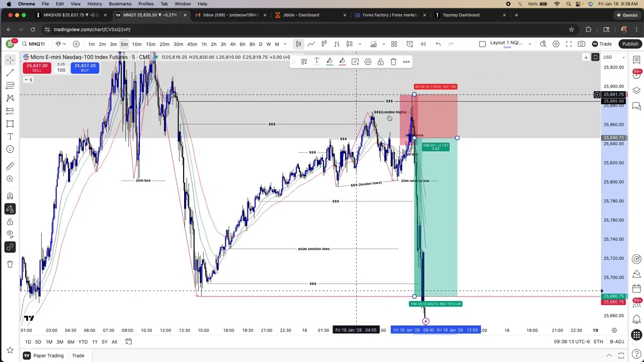This screenshot has width=644, height=362.
Task: Switch to the Inbox (599) Gmail tab
Action: click(x=230, y=15)
